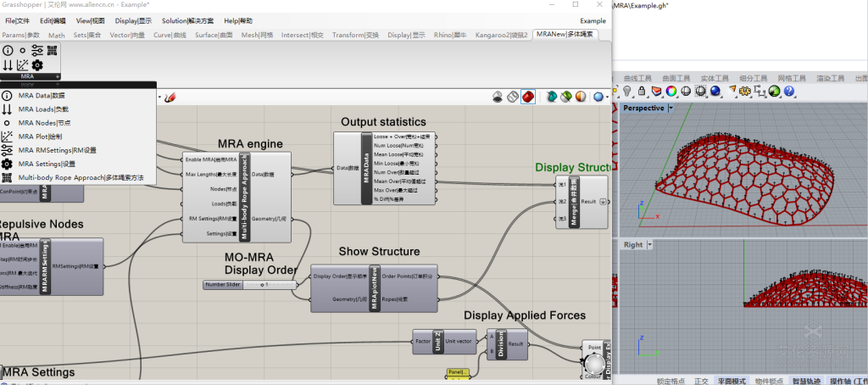Click the green Grasshopper sphere icon in Rhino
The width and height of the screenshot is (868, 385).
coord(774,91)
